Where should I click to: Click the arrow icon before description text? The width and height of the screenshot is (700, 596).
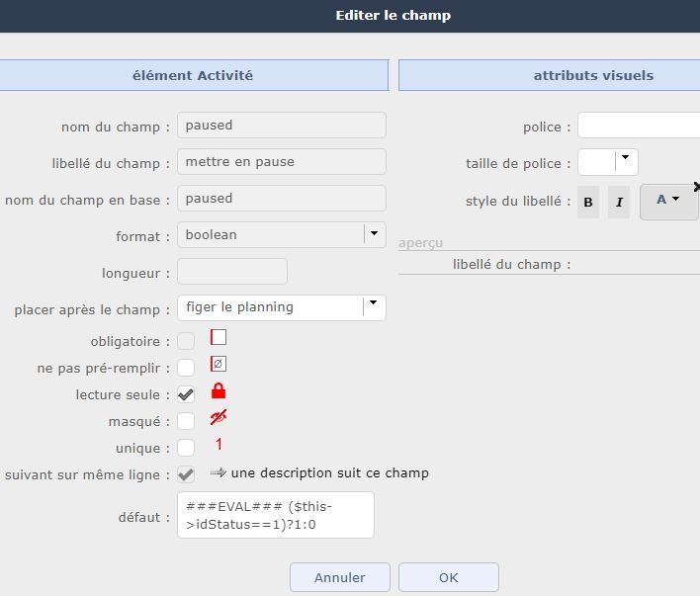(219, 472)
